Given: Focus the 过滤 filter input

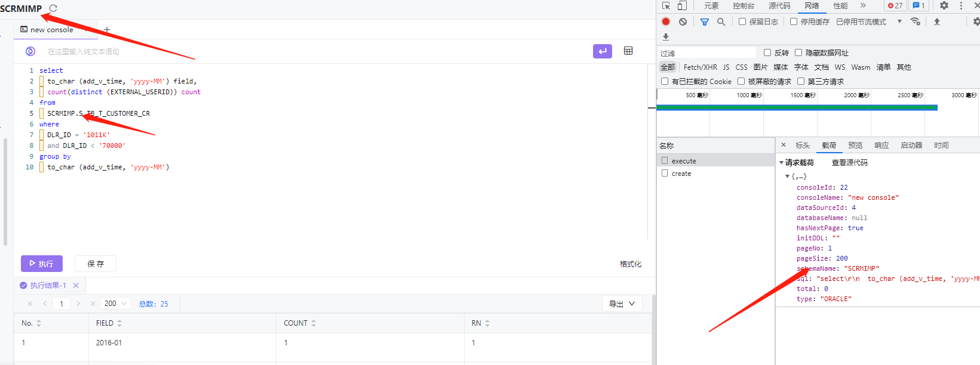Looking at the screenshot, I should [708, 53].
